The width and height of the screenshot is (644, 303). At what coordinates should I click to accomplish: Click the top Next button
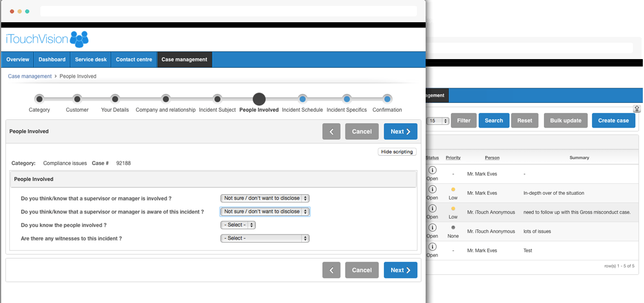(x=400, y=132)
